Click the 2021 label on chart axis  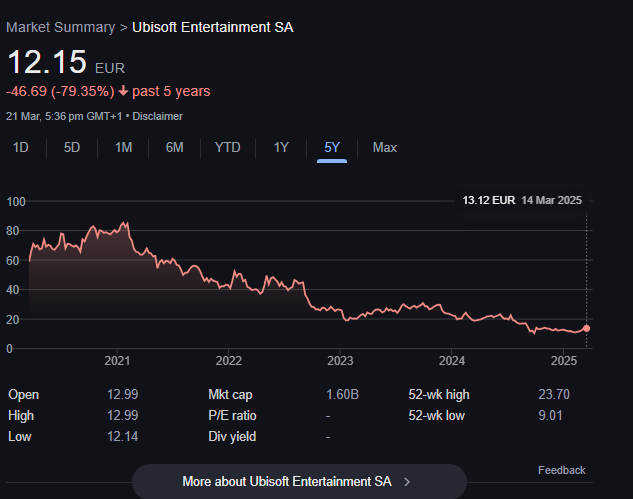tap(117, 360)
